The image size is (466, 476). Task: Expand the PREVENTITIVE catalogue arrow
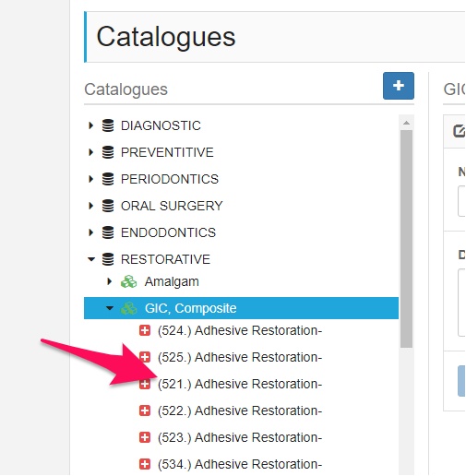coord(90,152)
